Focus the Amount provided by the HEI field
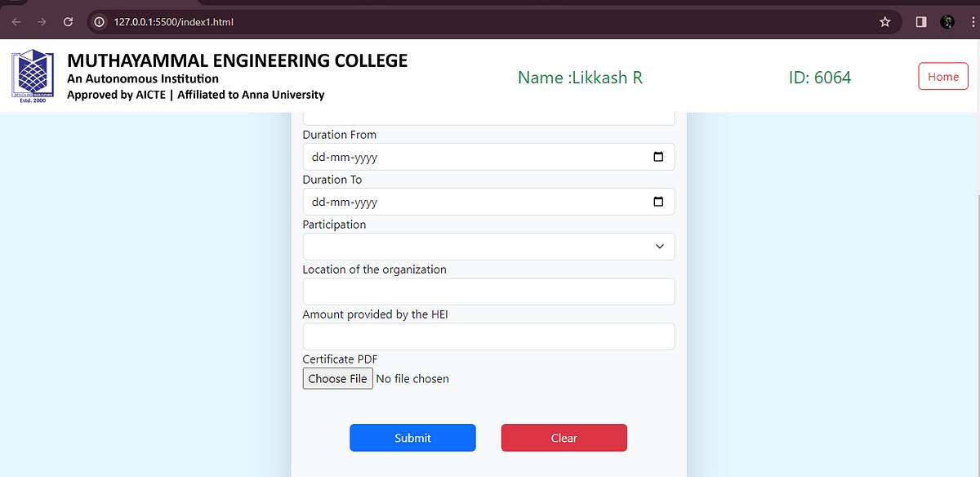Image resolution: width=980 pixels, height=477 pixels. pyautogui.click(x=488, y=337)
